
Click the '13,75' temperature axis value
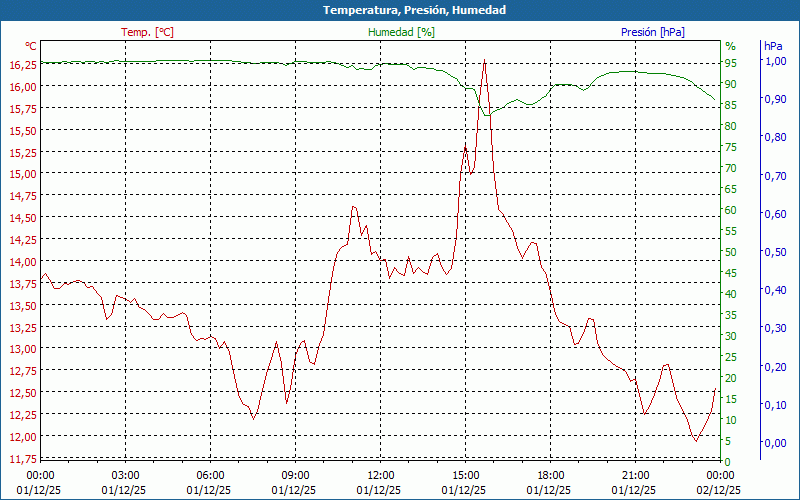[23, 284]
